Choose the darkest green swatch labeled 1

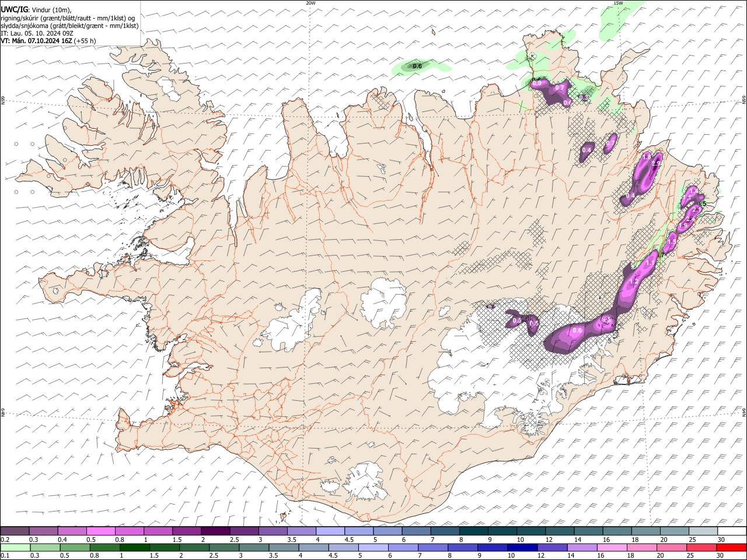coord(135,547)
